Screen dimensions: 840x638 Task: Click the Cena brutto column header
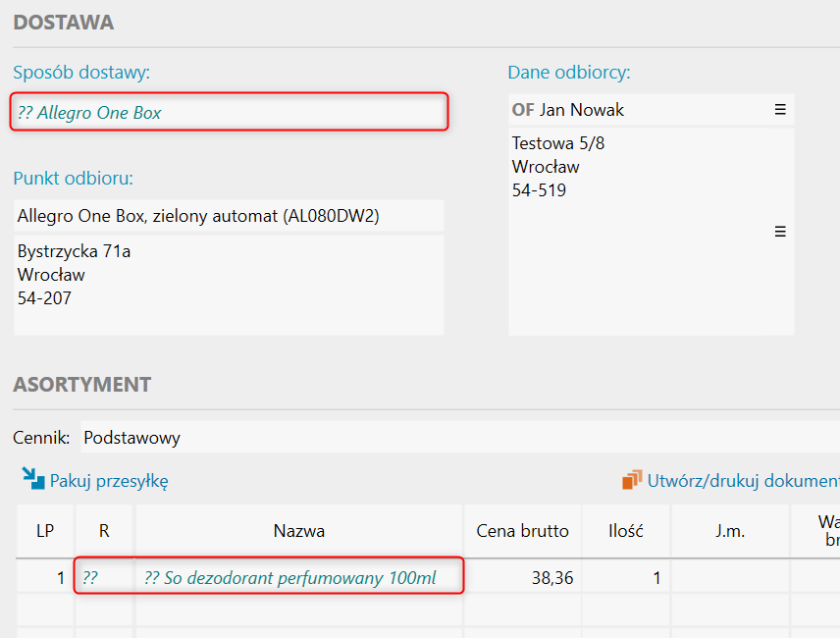522,531
